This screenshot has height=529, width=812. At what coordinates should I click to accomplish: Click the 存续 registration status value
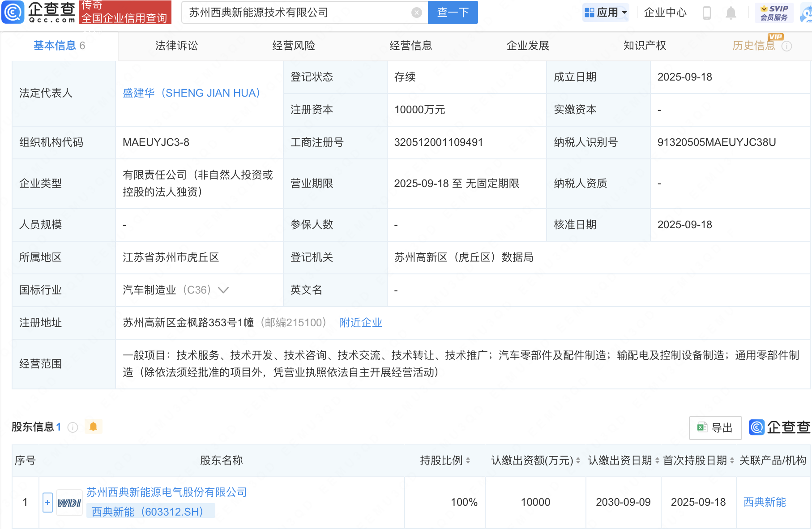click(405, 77)
